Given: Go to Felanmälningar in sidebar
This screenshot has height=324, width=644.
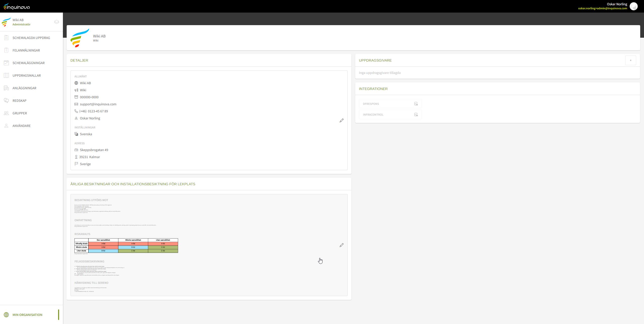Looking at the screenshot, I should [26, 50].
